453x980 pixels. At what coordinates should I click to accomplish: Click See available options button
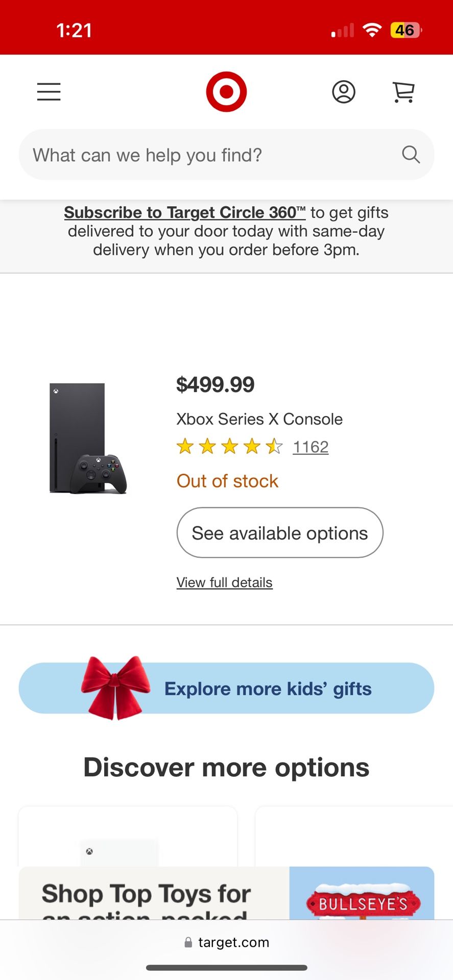(x=279, y=532)
